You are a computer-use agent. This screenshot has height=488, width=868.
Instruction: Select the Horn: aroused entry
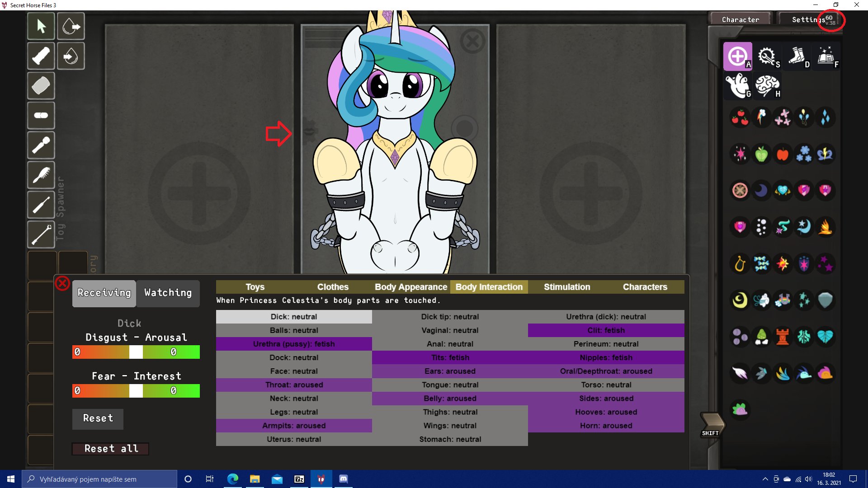tap(606, 426)
